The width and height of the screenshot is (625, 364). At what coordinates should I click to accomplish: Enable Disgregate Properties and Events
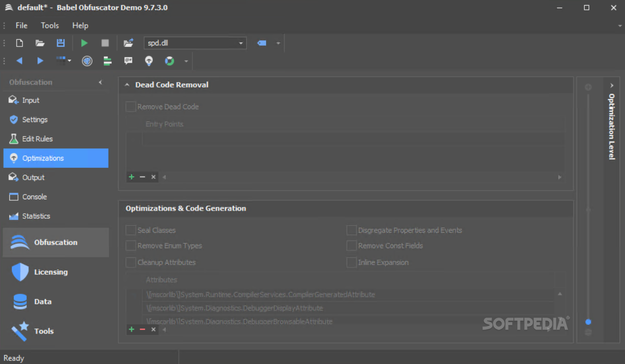coord(352,230)
